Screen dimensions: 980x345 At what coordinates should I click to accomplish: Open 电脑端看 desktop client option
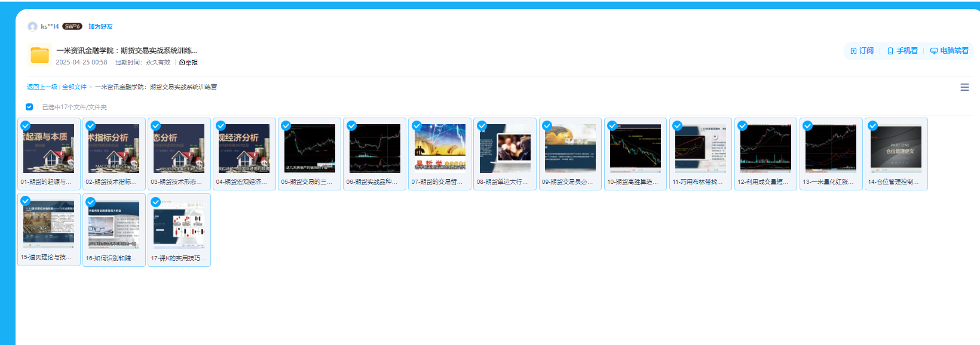pos(949,51)
